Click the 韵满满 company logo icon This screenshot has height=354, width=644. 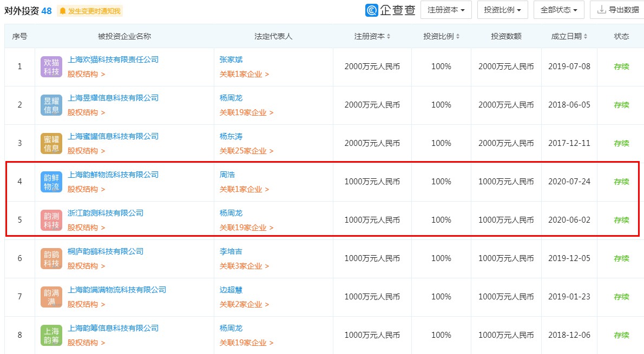tap(51, 297)
